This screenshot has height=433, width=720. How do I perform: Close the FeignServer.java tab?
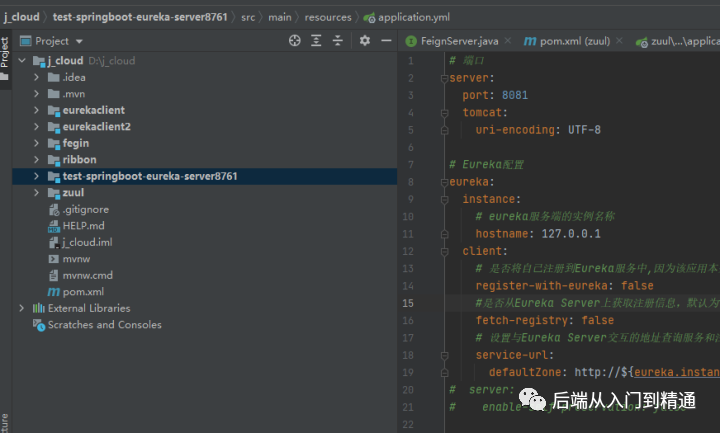tap(508, 41)
